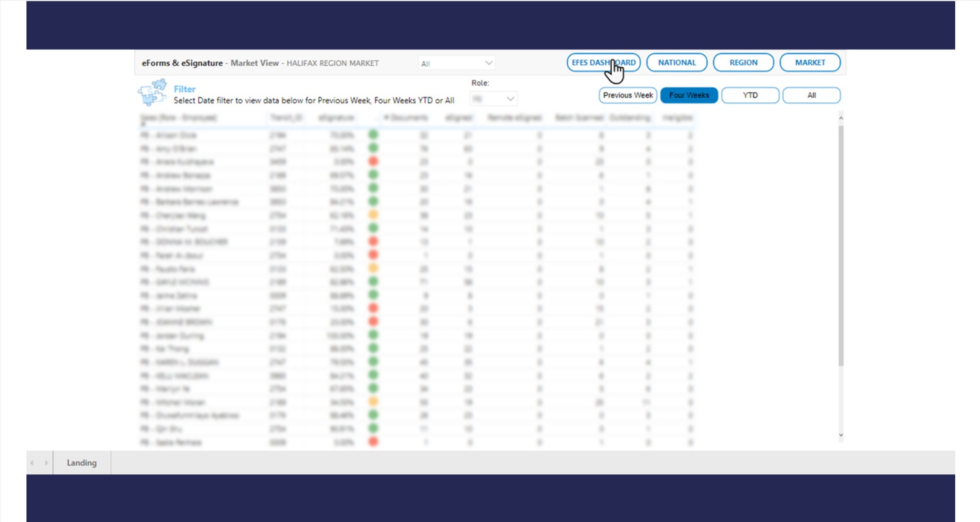980x522 pixels.
Task: Select the Four Weeks date filter
Action: (x=688, y=95)
